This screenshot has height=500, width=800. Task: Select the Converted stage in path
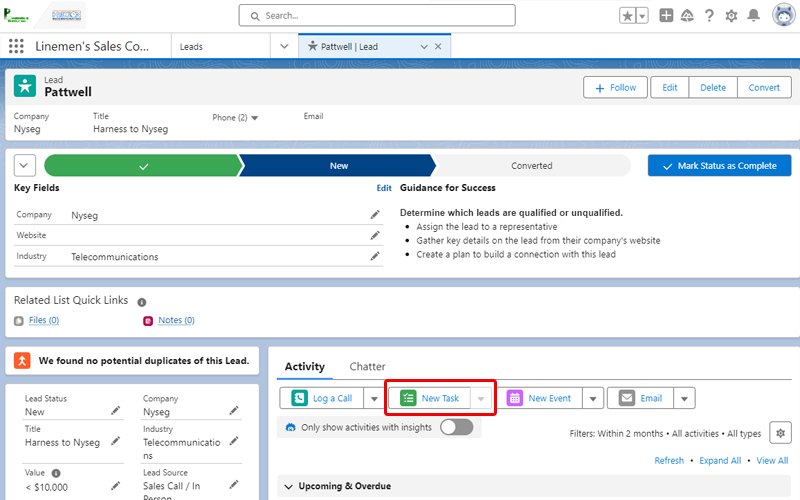531,166
